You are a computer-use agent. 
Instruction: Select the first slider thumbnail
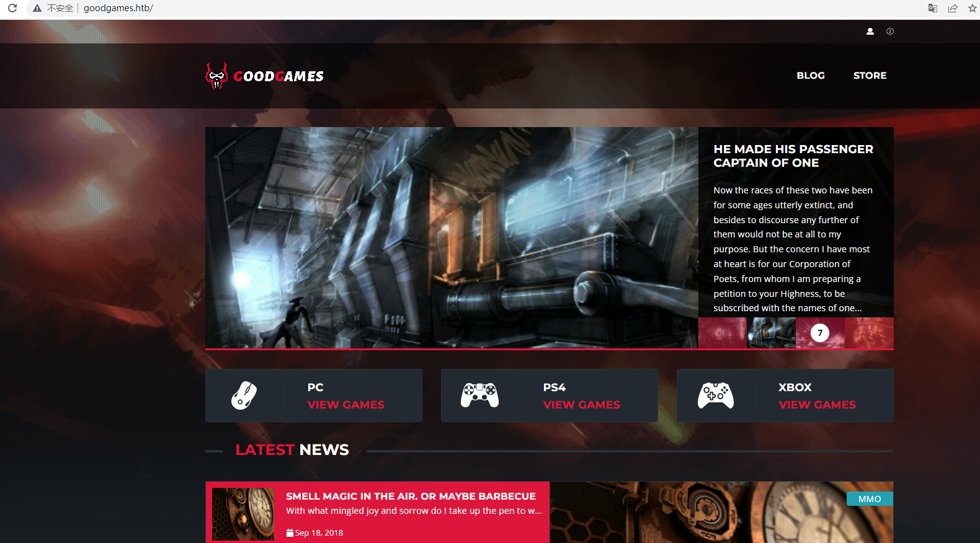click(723, 333)
